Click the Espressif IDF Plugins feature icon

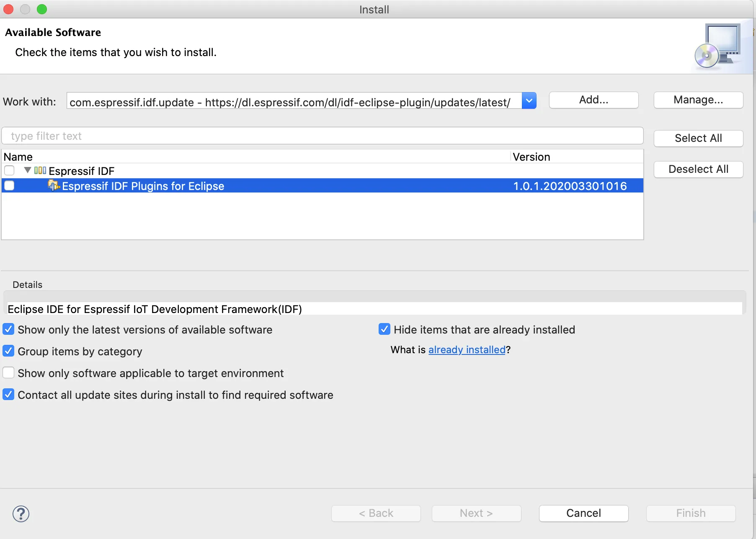(x=54, y=185)
